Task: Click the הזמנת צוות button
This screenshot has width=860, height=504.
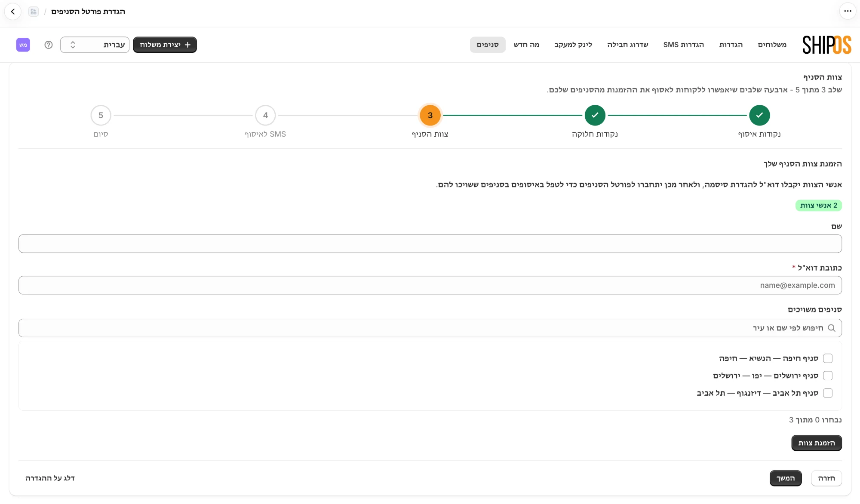Action: (x=817, y=443)
